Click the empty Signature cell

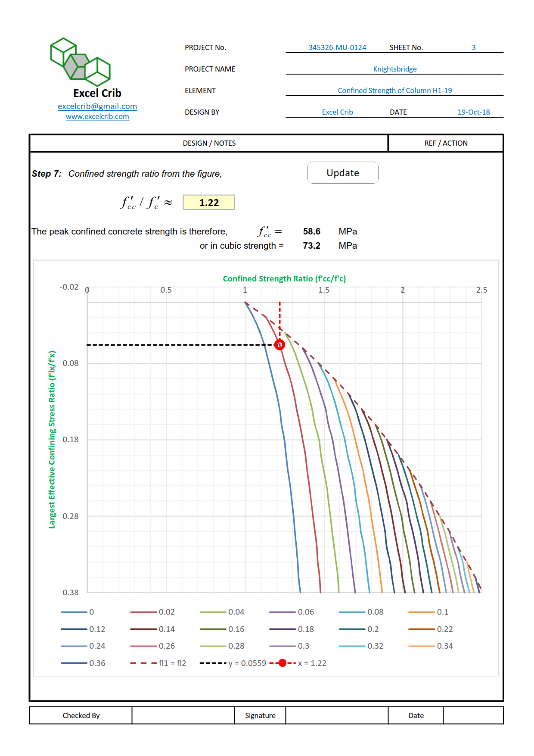(337, 715)
